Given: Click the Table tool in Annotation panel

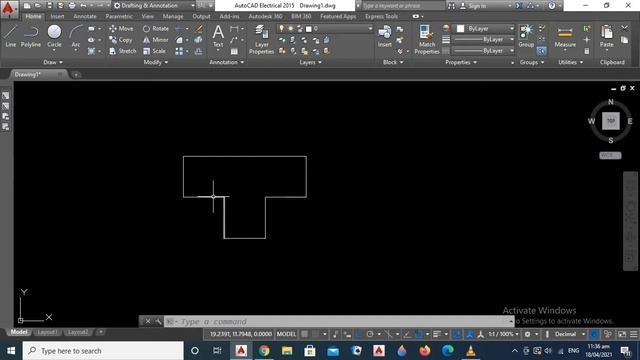Looking at the screenshot, I should [x=234, y=51].
